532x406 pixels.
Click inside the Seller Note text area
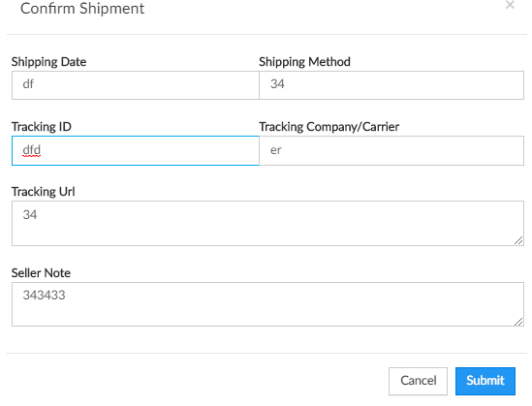[x=267, y=304]
